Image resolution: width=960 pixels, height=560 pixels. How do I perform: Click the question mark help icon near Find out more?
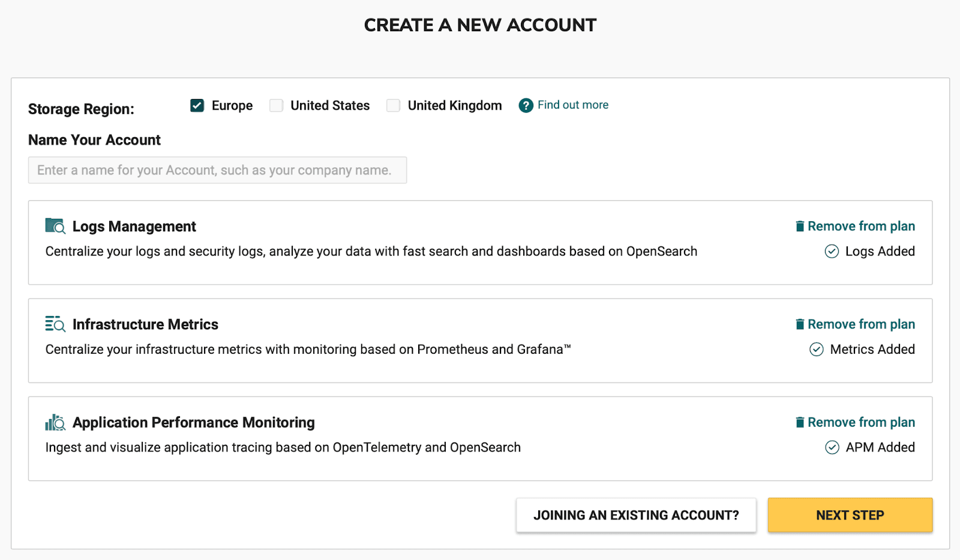tap(525, 105)
